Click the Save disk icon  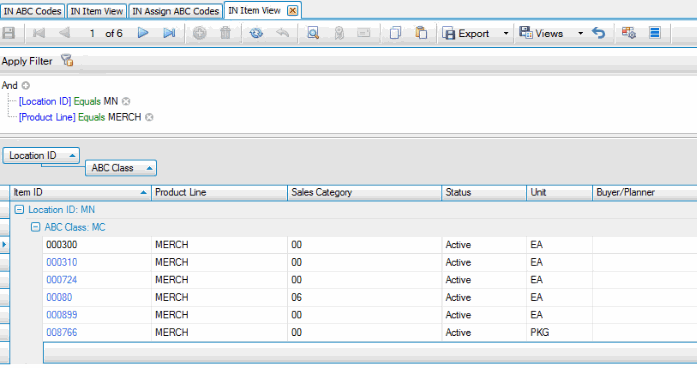coord(9,33)
